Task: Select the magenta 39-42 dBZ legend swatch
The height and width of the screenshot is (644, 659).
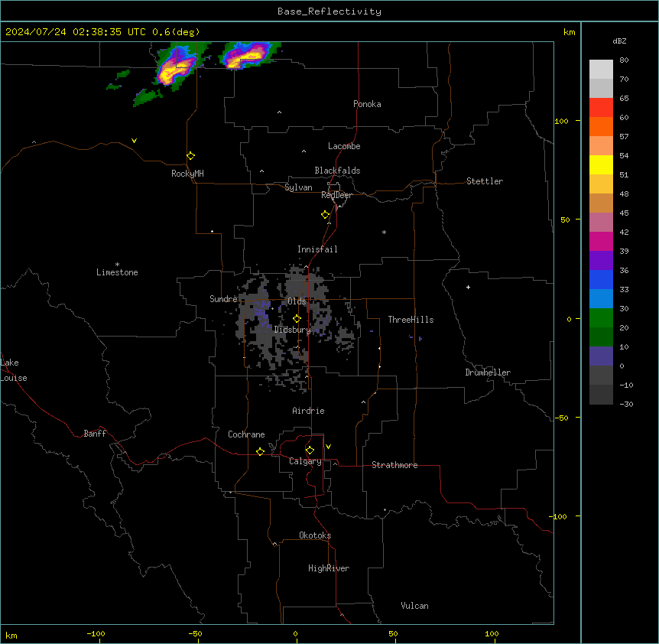Action: (x=601, y=241)
